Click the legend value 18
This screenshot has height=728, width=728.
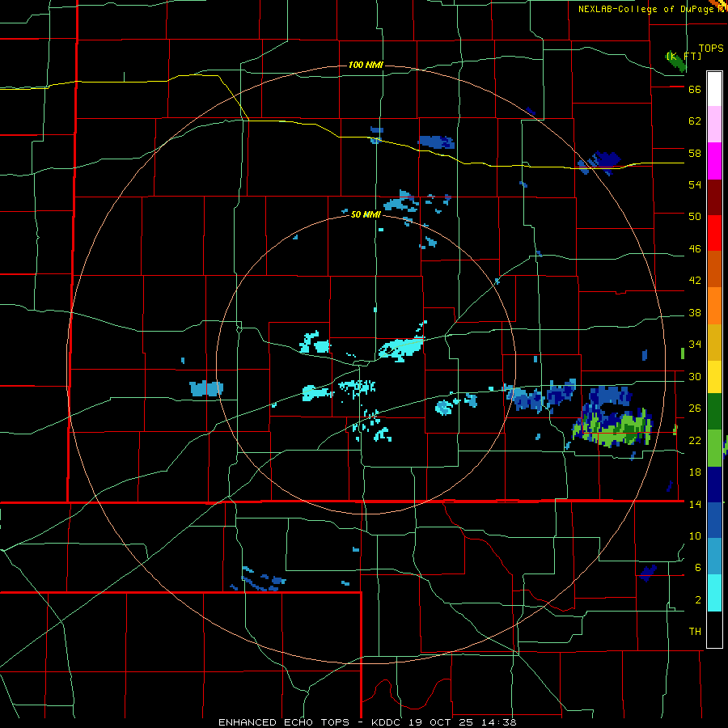click(x=695, y=472)
